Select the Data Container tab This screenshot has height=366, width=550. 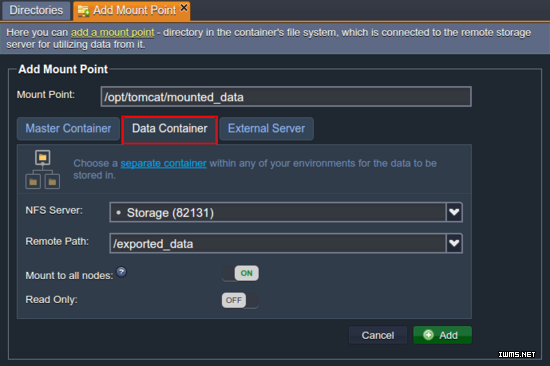coord(170,130)
